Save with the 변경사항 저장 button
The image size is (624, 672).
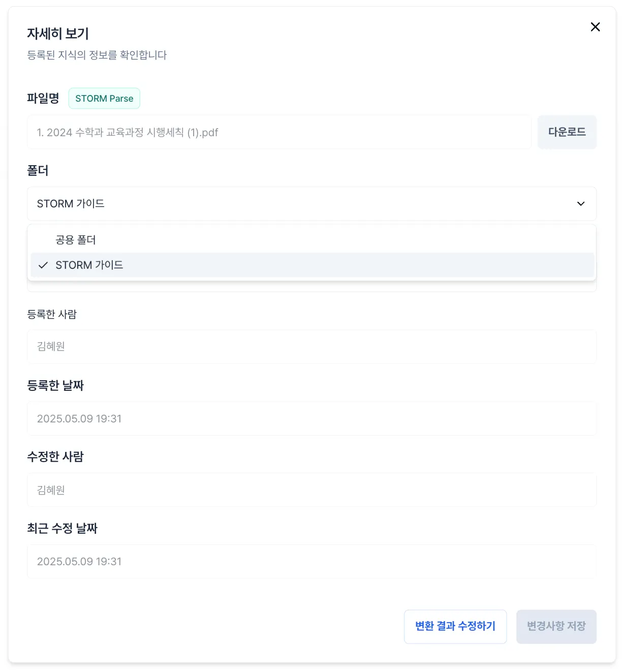(x=556, y=626)
